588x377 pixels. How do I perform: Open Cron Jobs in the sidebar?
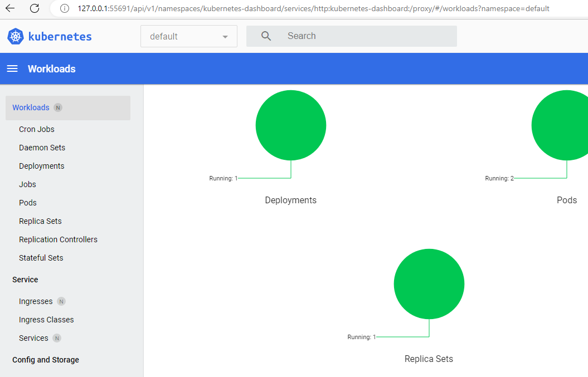(x=37, y=129)
